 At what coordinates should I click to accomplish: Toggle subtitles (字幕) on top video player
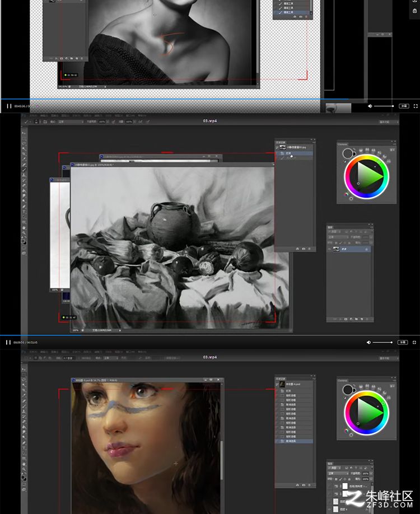click(404, 106)
